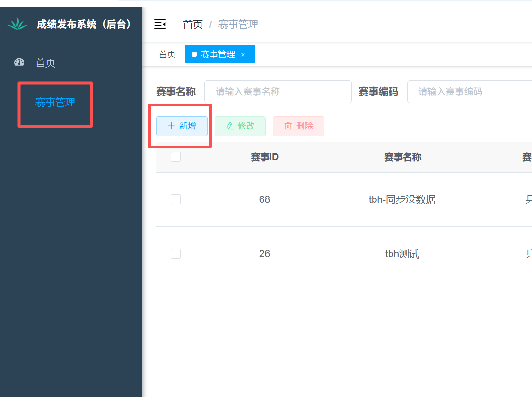Click the 赛事名称 column header in table

coord(402,157)
